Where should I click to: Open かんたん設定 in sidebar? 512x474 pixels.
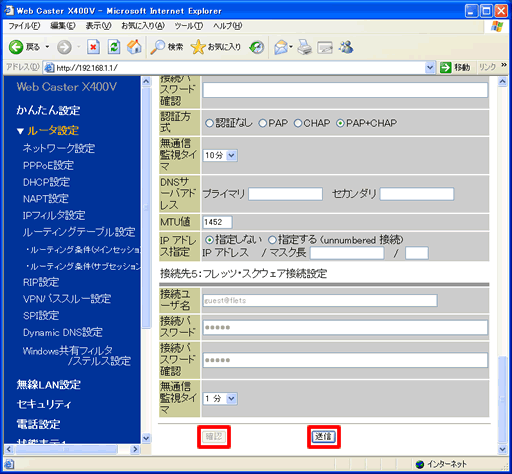[x=48, y=110]
